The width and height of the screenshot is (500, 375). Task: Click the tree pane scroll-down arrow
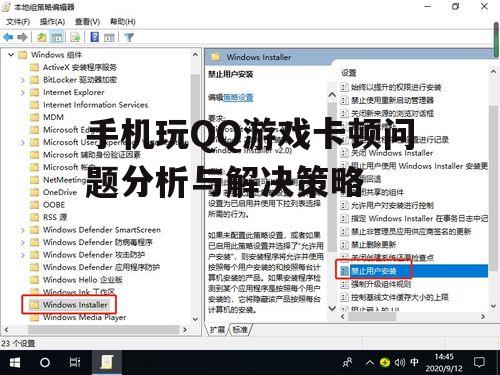point(195,319)
